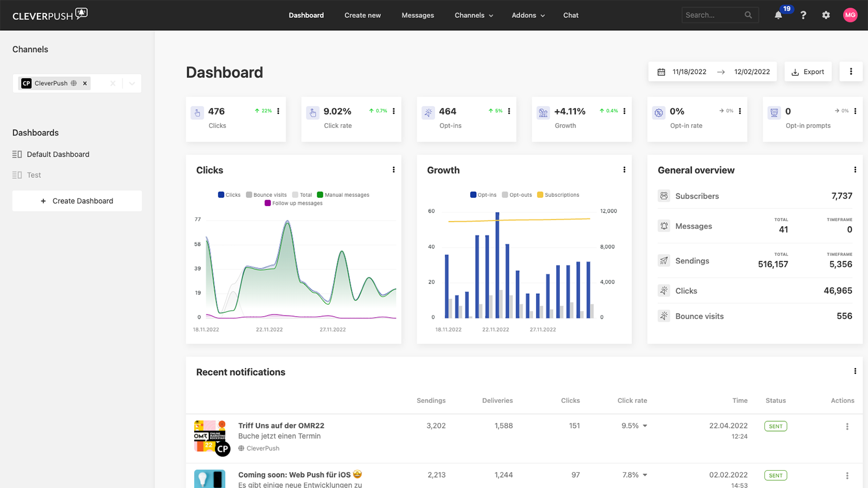Switch to the Messages tab
This screenshot has height=488, width=868.
417,15
